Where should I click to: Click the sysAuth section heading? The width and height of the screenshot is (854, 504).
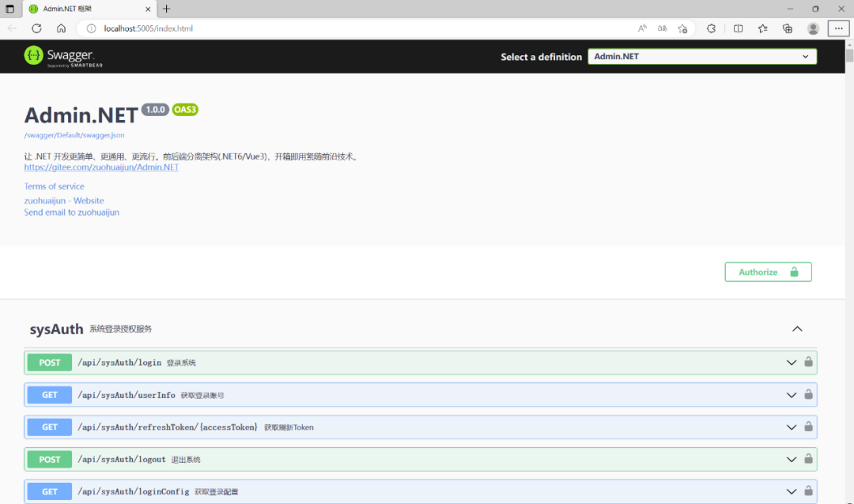coord(57,329)
